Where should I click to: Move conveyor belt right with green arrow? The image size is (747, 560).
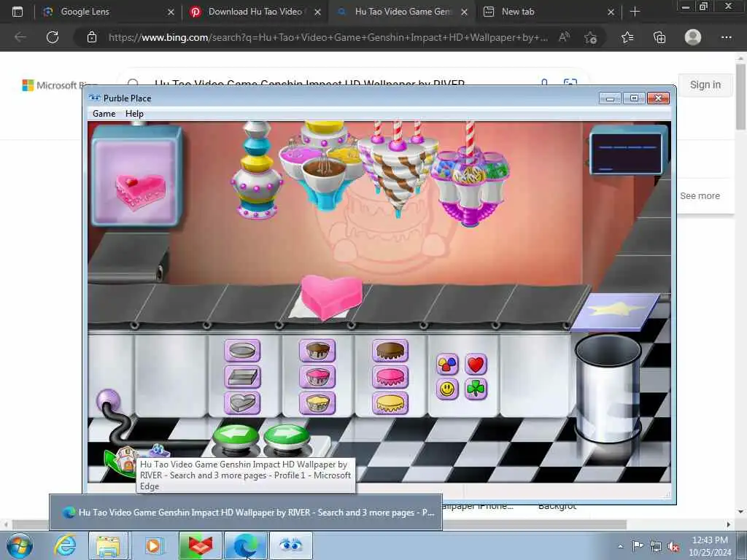click(x=287, y=437)
